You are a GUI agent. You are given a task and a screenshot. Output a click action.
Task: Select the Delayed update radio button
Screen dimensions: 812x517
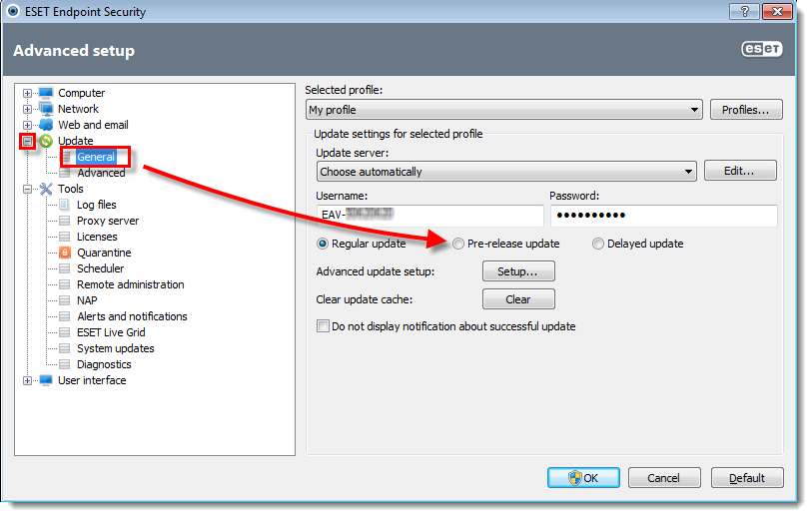pyautogui.click(x=598, y=244)
